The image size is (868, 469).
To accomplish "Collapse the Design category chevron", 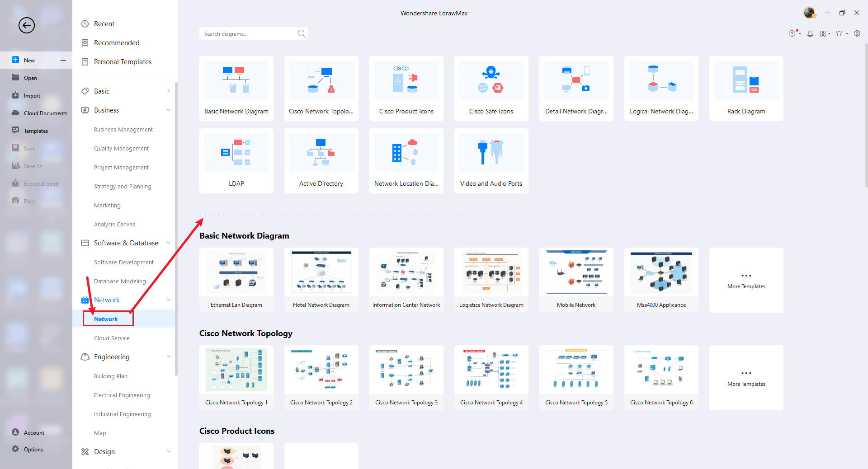I will tap(169, 452).
